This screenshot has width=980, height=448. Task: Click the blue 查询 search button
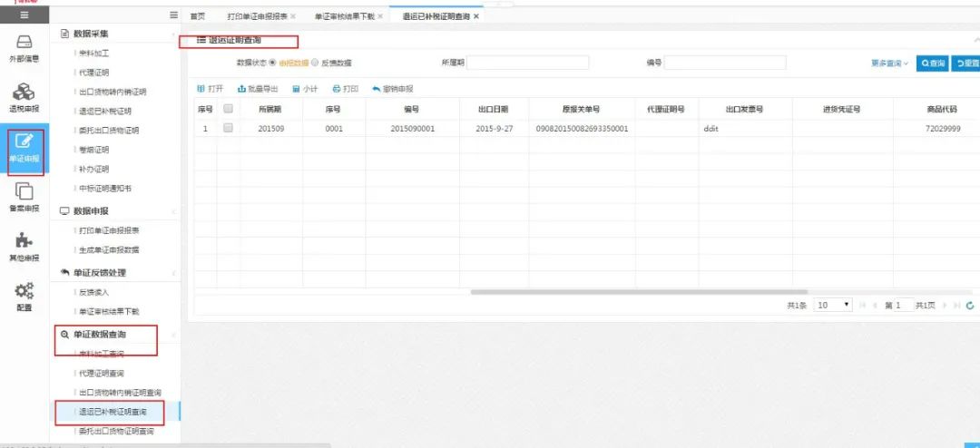click(x=933, y=63)
